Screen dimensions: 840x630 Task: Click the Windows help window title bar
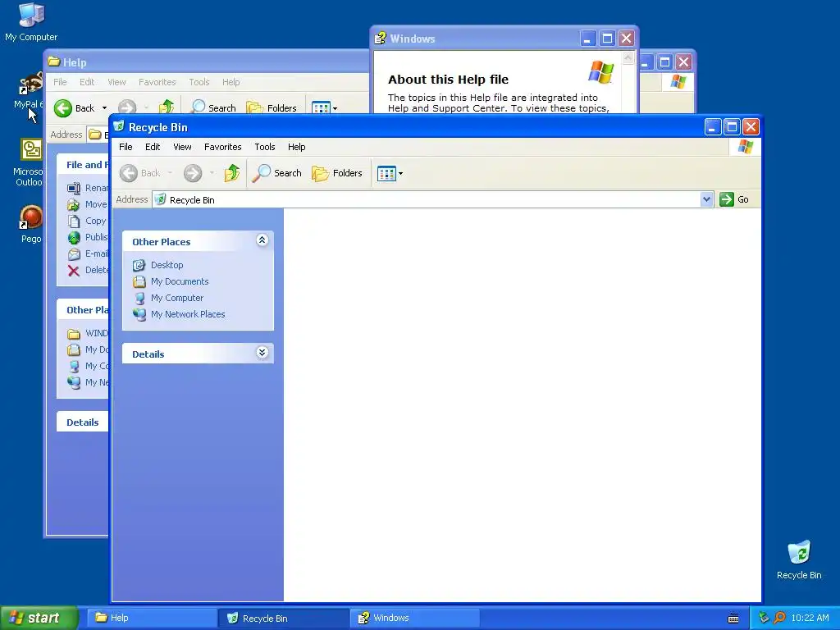tap(477, 39)
